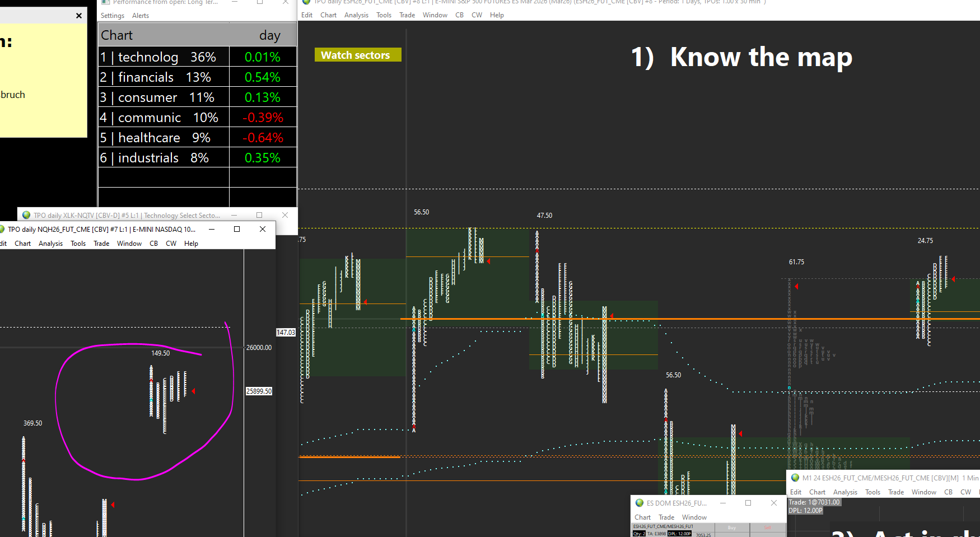
Task: Close the yellow sticky note
Action: [x=79, y=16]
